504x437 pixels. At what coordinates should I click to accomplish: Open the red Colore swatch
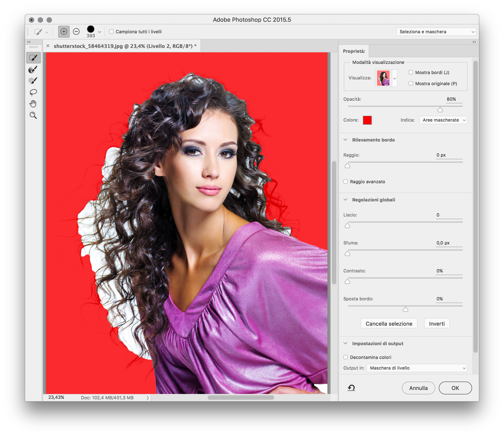367,120
